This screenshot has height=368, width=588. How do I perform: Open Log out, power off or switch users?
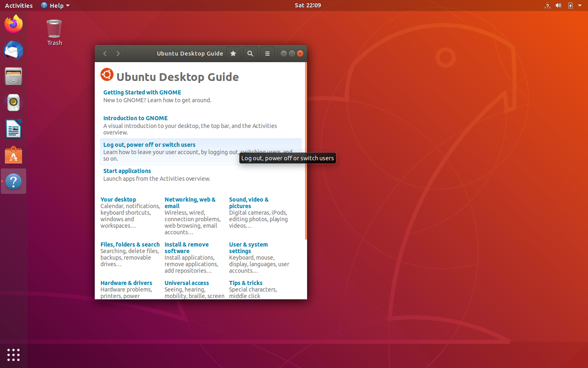(149, 145)
